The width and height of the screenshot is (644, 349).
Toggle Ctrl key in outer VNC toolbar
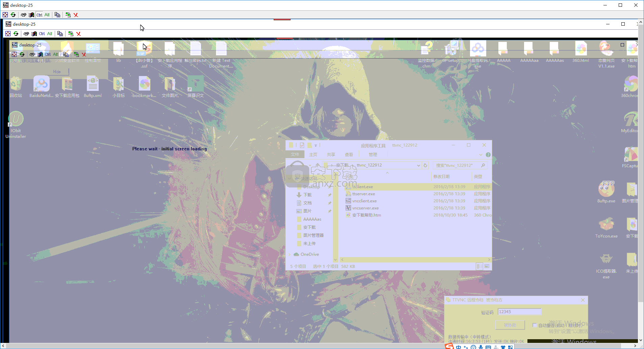(x=40, y=15)
